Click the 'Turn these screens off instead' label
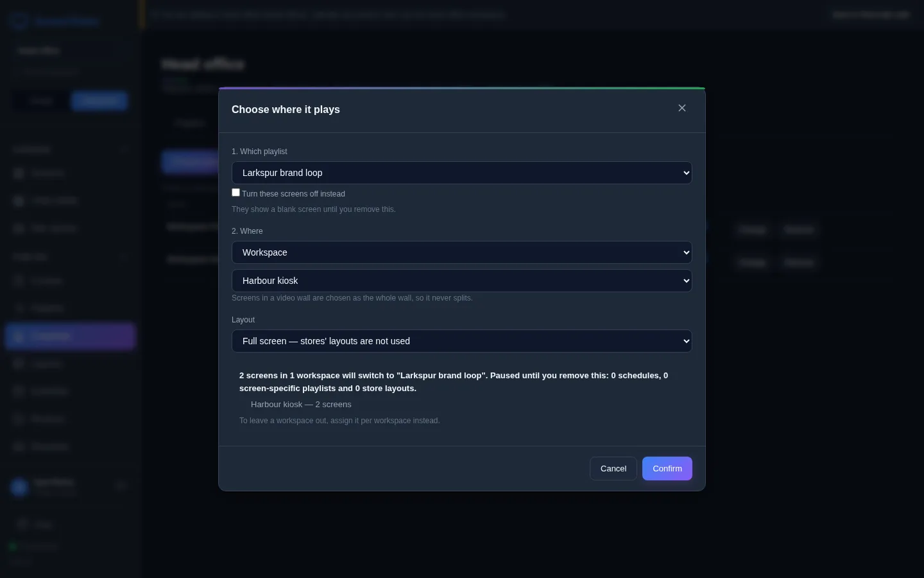 click(x=293, y=194)
